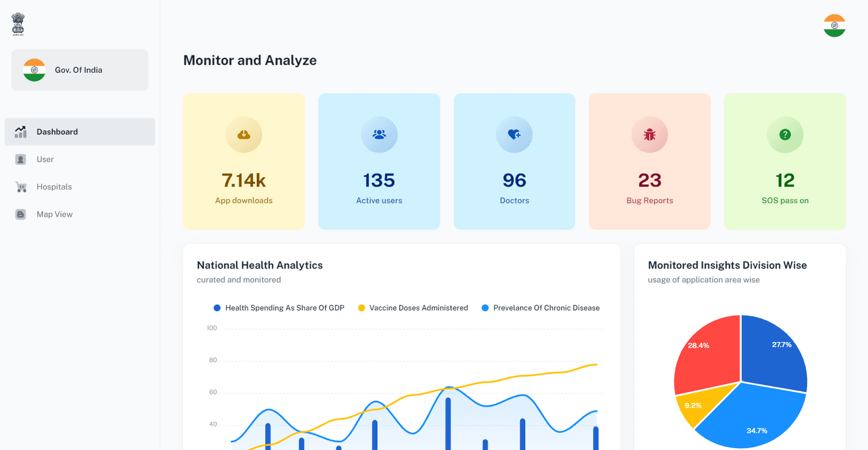Click the 23 Bug Reports value
This screenshot has width=868, height=450.
click(x=650, y=180)
